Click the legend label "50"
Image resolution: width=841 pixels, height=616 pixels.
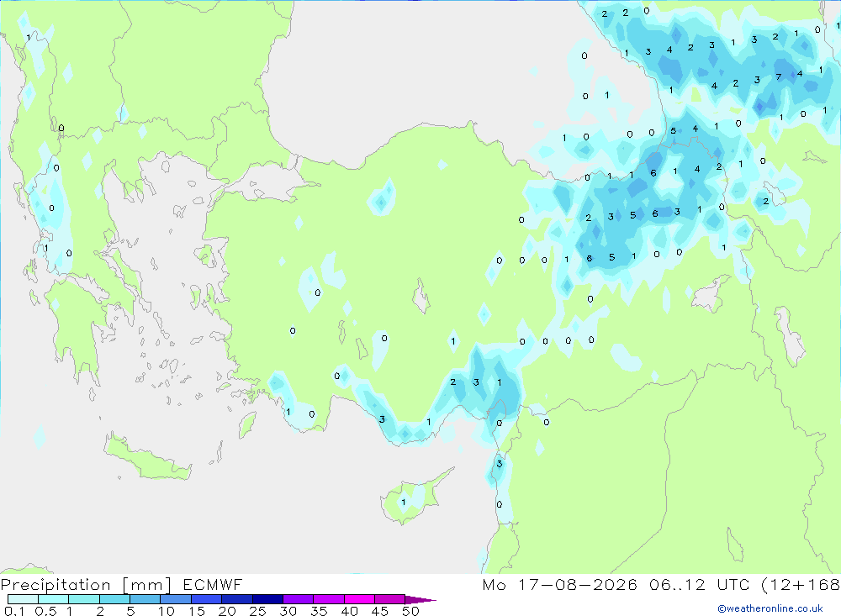(x=410, y=611)
